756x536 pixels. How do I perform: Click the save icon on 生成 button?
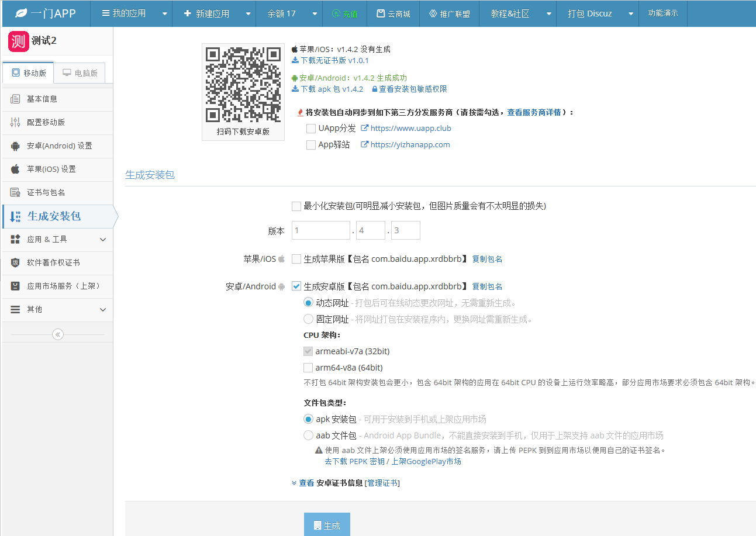pos(317,525)
